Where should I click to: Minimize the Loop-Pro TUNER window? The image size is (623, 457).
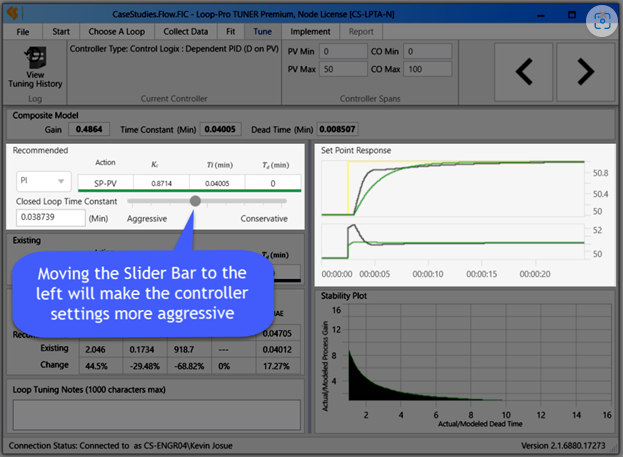(x=540, y=15)
